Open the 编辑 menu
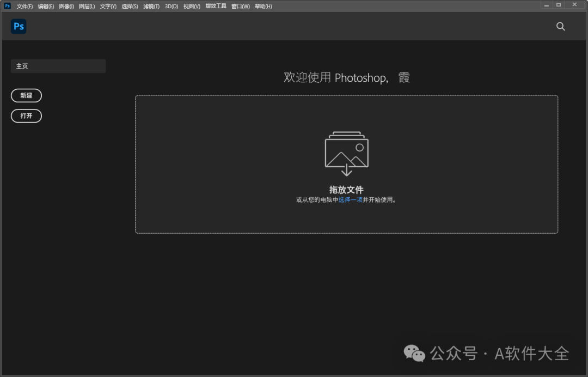The image size is (588, 377). (46, 6)
